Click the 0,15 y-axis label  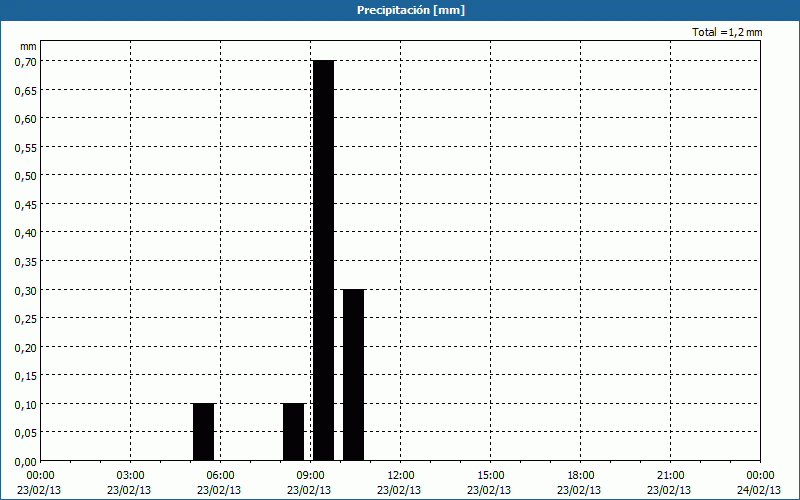(x=26, y=376)
